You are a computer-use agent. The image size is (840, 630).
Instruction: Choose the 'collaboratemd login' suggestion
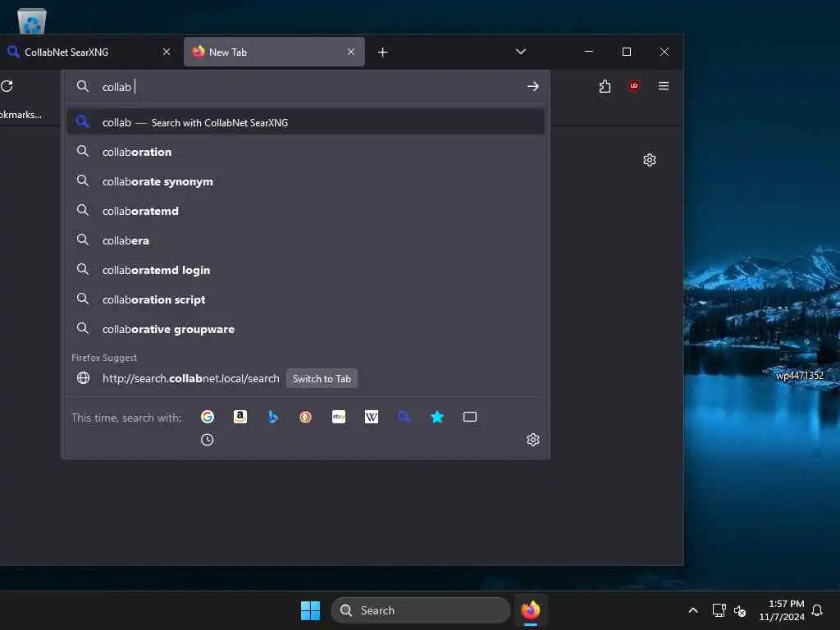click(x=305, y=270)
